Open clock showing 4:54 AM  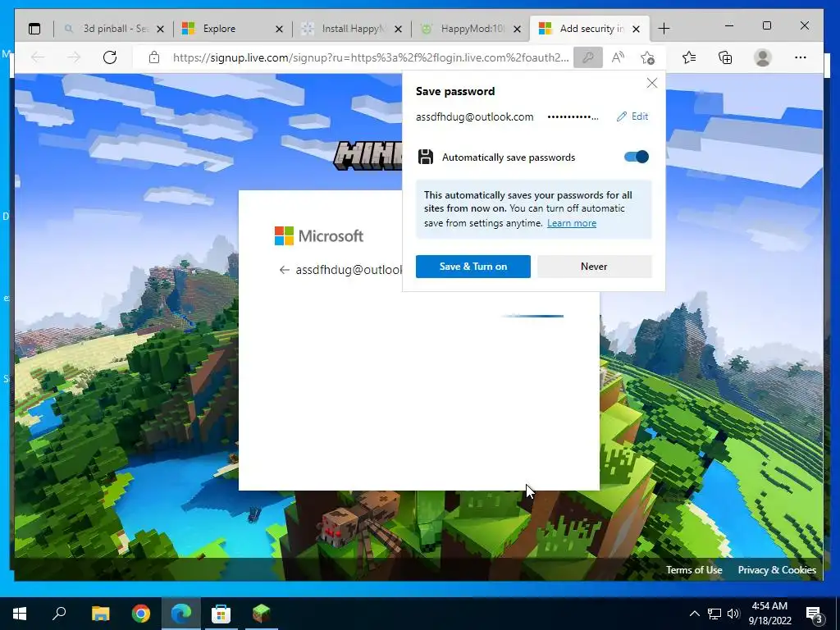coord(769,614)
